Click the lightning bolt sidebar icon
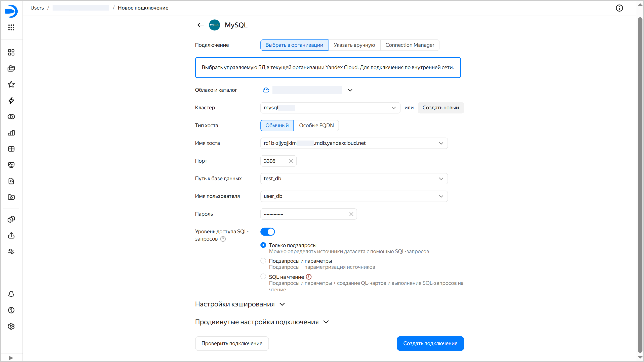 [11, 101]
